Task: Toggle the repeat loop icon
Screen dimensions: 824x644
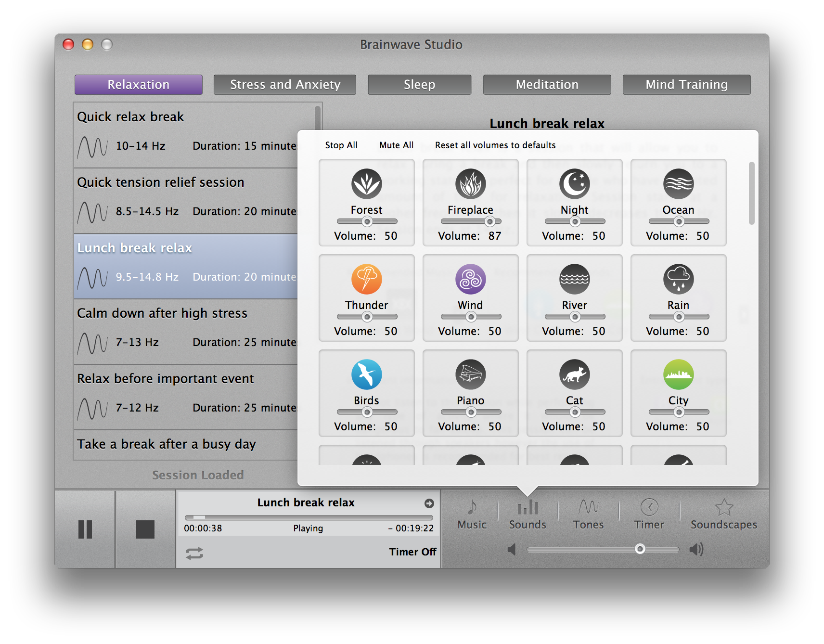Action: point(194,554)
